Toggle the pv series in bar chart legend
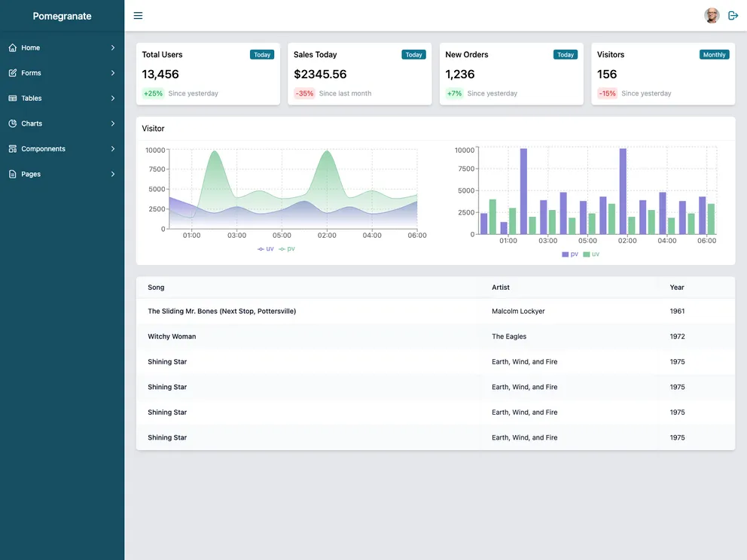The image size is (747, 560). coord(570,254)
